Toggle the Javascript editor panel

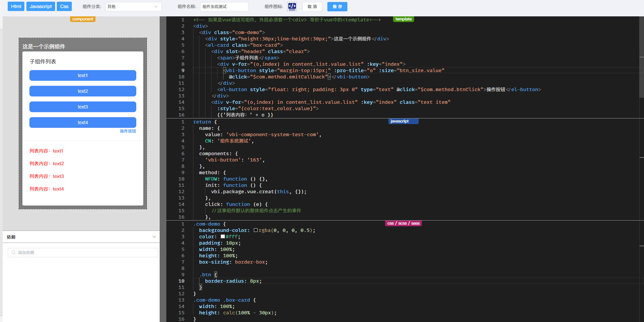41,6
